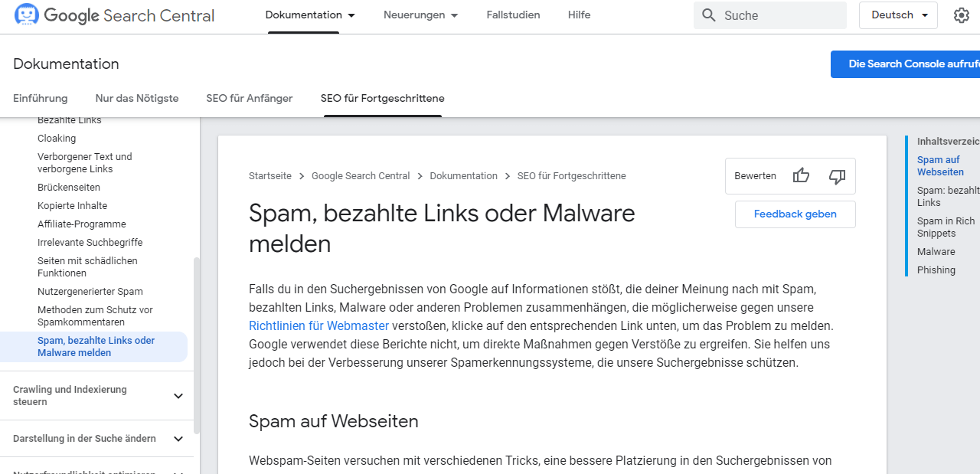The width and height of the screenshot is (980, 474).
Task: Expand Darstellung in der Suche ändern
Action: [x=100, y=439]
